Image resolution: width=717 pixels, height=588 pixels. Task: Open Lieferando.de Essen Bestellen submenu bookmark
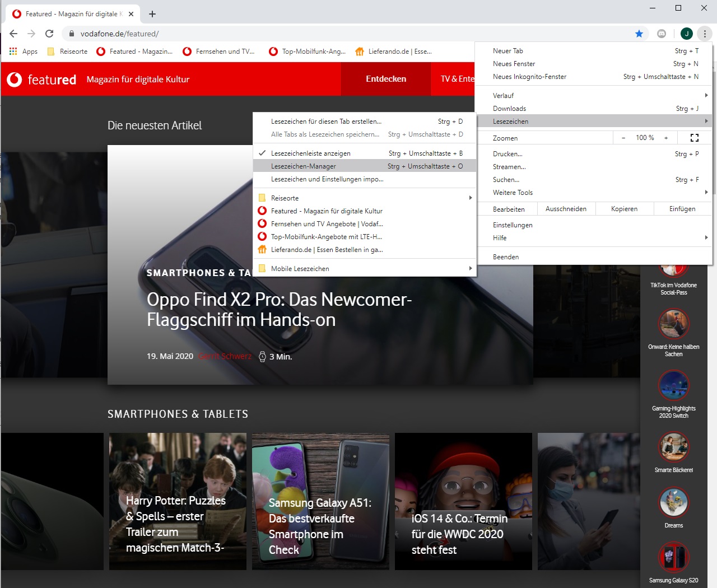click(x=365, y=250)
